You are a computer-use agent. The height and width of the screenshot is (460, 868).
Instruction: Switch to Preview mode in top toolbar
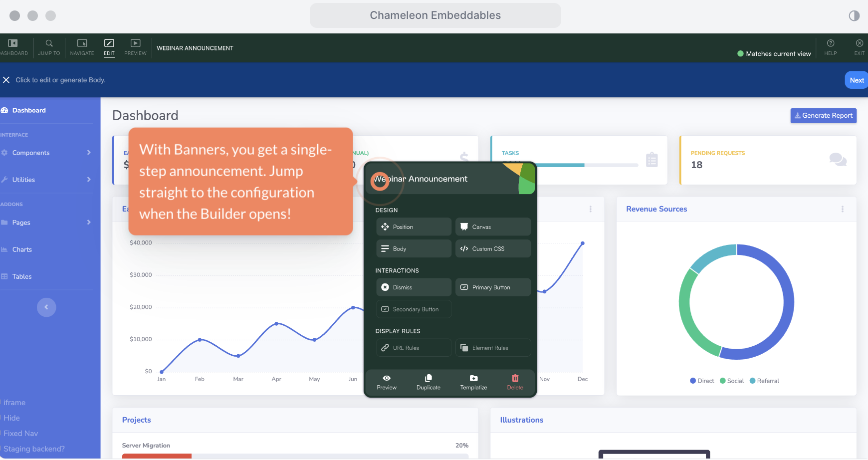point(135,47)
